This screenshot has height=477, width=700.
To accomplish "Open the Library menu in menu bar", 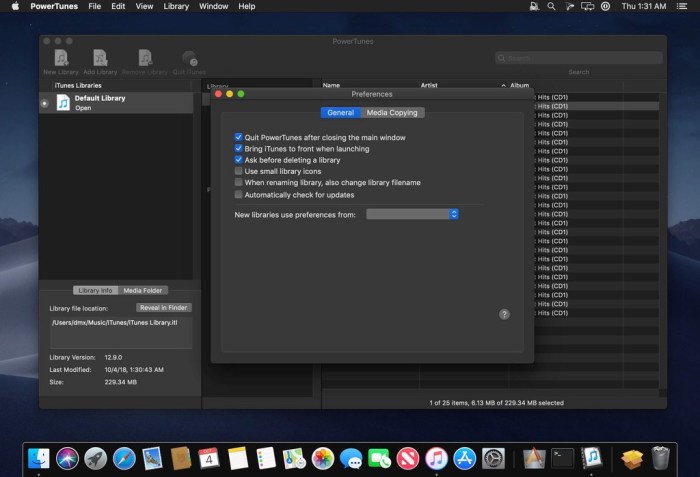I will tap(176, 6).
